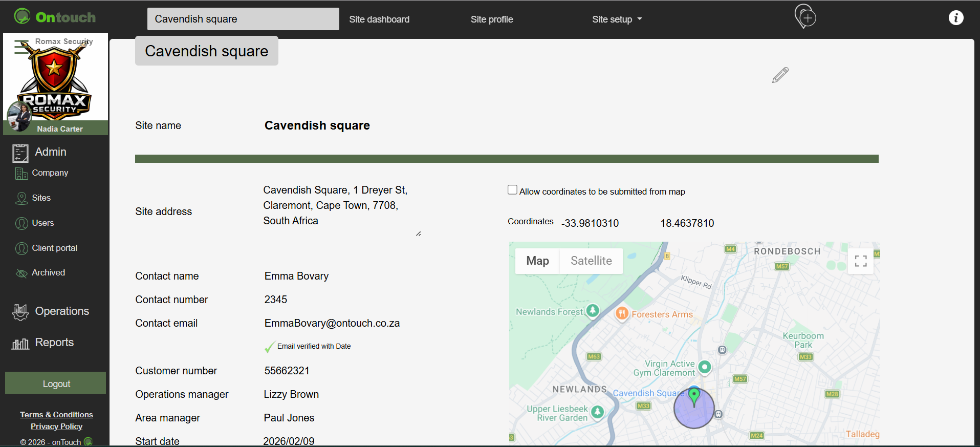View Archived items in sidebar
Screen dimensions: 980x447
[x=48, y=273]
